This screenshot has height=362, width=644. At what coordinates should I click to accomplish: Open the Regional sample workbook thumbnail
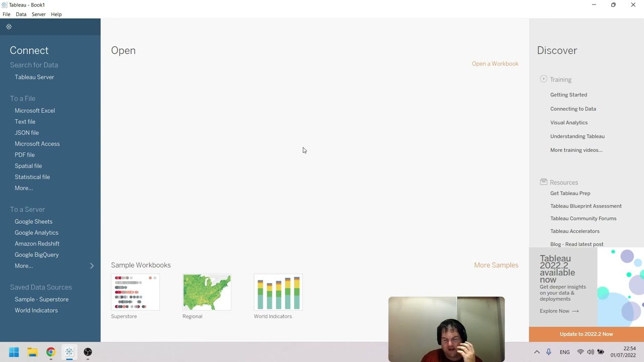207,292
